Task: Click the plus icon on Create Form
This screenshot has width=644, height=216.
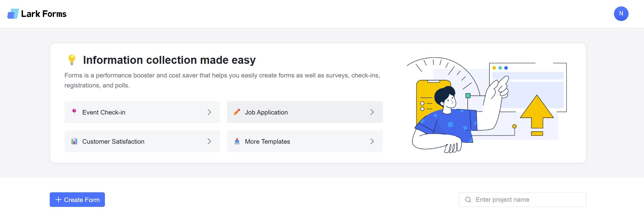Action: (59, 200)
